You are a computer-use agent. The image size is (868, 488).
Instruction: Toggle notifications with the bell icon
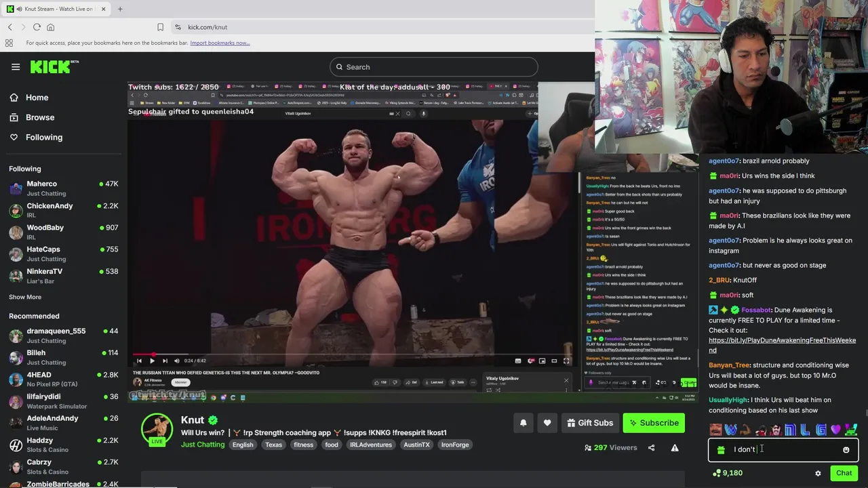tap(523, 423)
